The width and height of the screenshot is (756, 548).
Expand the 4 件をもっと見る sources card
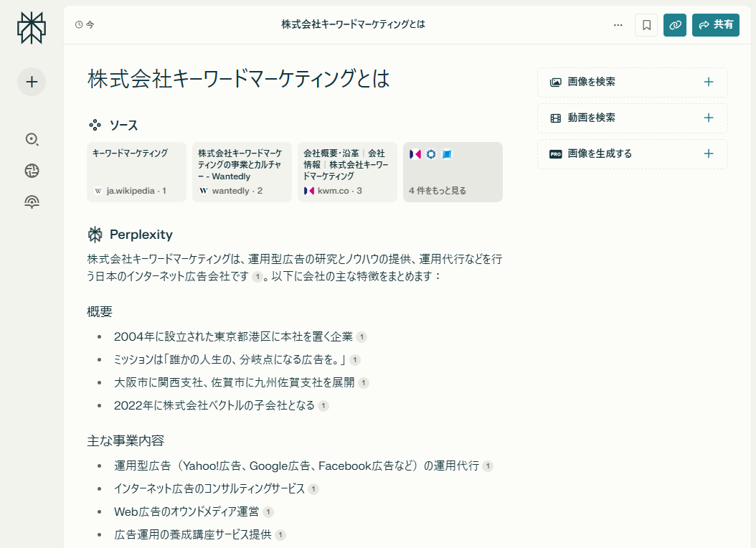pos(453,172)
